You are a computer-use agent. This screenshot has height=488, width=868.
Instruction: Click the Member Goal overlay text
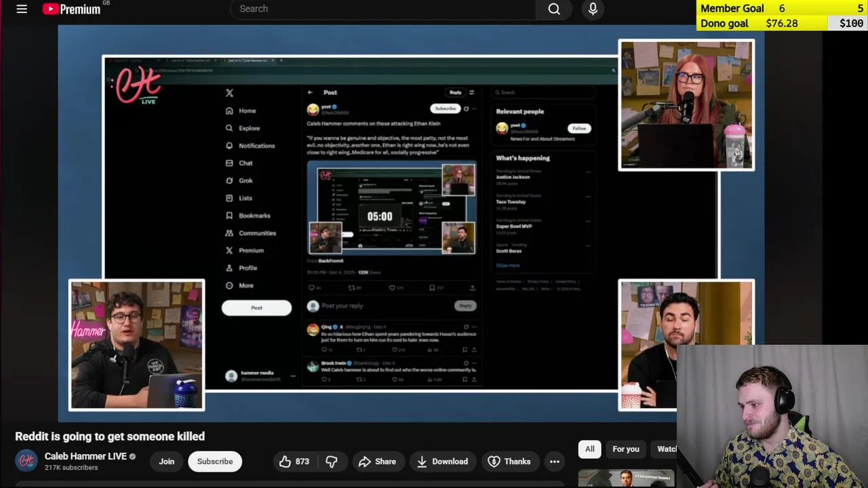(732, 8)
